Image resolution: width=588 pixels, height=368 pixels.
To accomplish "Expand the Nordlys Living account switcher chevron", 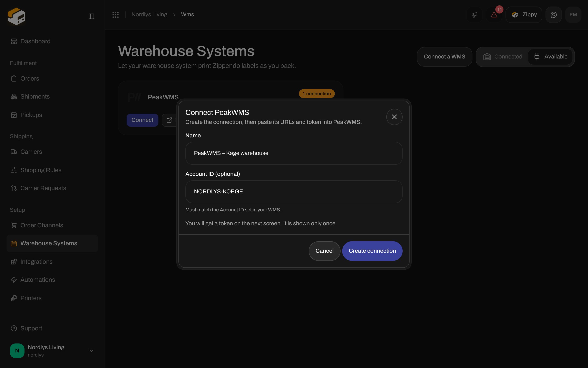I will coord(91,351).
